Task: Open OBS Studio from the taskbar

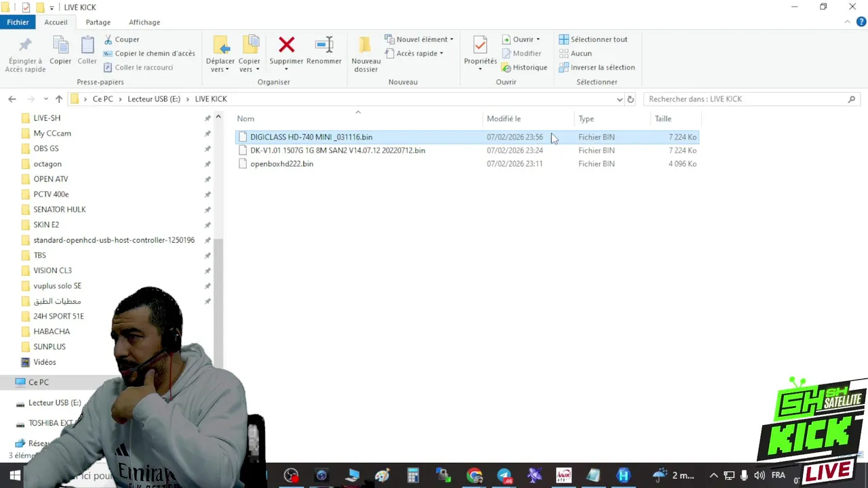Action: click(x=291, y=476)
